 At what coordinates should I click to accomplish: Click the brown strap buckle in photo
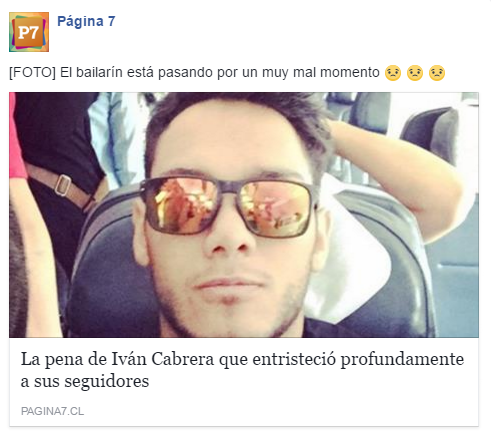(x=63, y=185)
